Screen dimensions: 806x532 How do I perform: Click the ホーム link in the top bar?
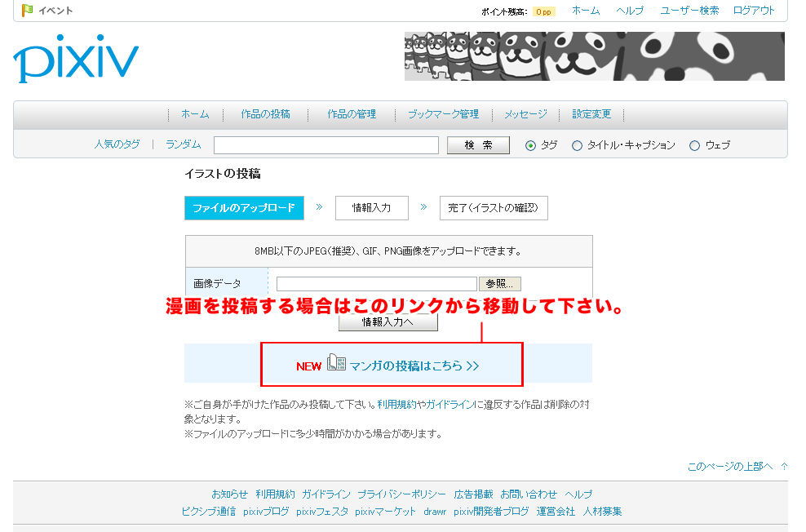tap(586, 11)
